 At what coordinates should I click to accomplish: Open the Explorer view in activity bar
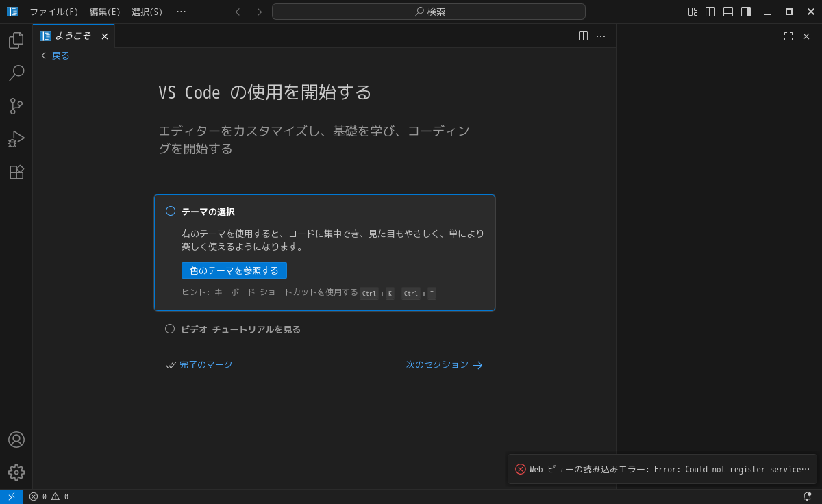pos(16,40)
